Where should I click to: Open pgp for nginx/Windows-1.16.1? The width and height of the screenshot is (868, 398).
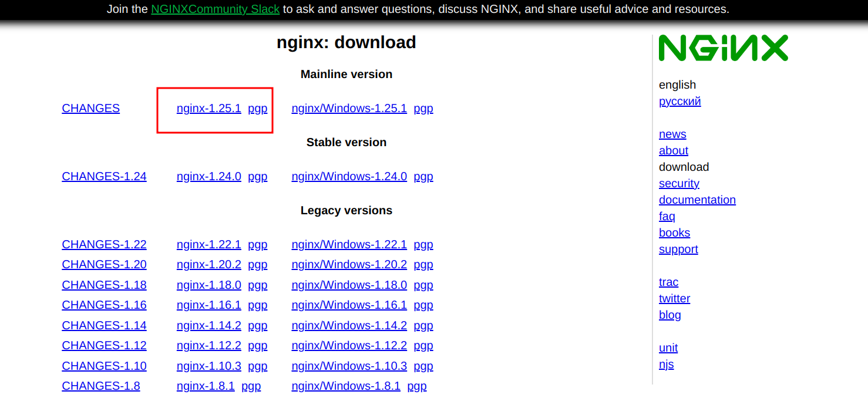pyautogui.click(x=423, y=305)
